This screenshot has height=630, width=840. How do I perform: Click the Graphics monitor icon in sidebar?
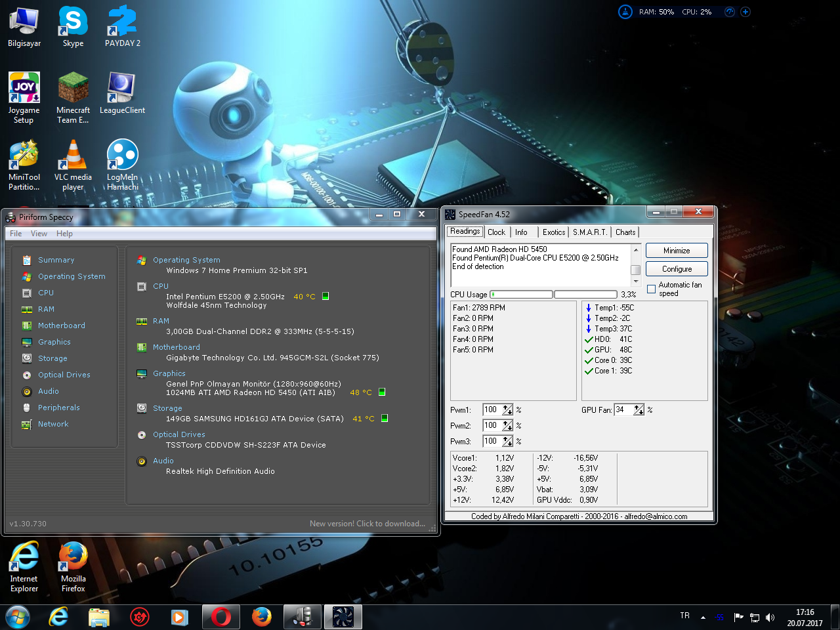27,342
